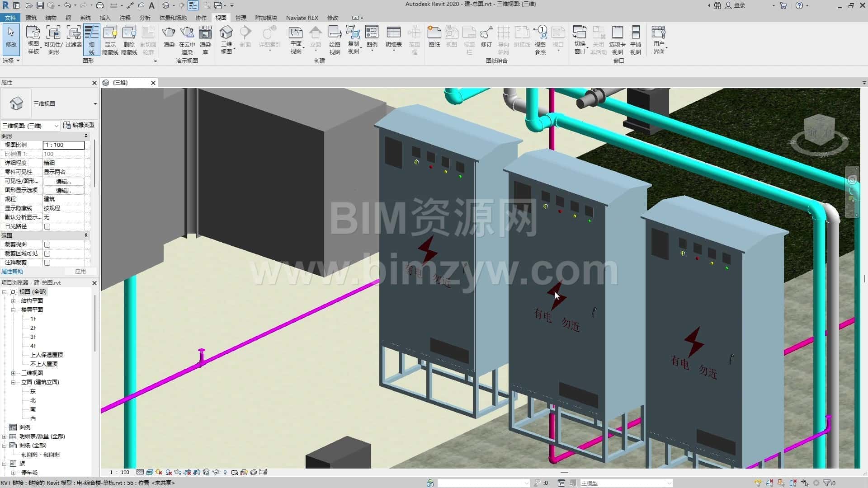Click Tile Views (平铺视图) tool
The height and width of the screenshot is (488, 868).
tap(636, 40)
